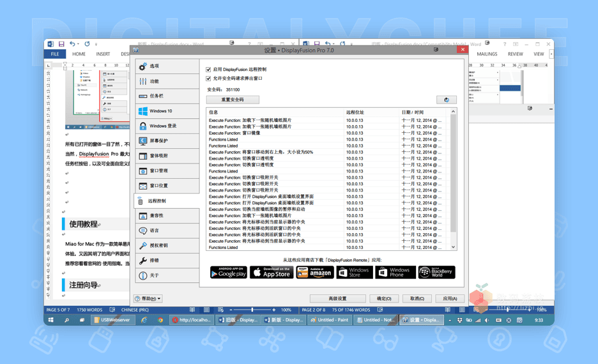Open the Windows 10 settings section
598x364 pixels.
[167, 111]
